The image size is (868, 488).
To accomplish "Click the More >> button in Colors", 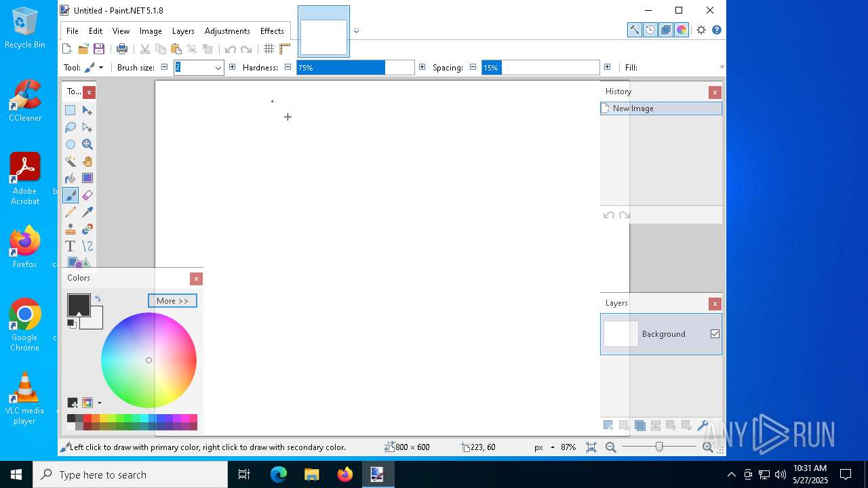I will click(x=172, y=301).
